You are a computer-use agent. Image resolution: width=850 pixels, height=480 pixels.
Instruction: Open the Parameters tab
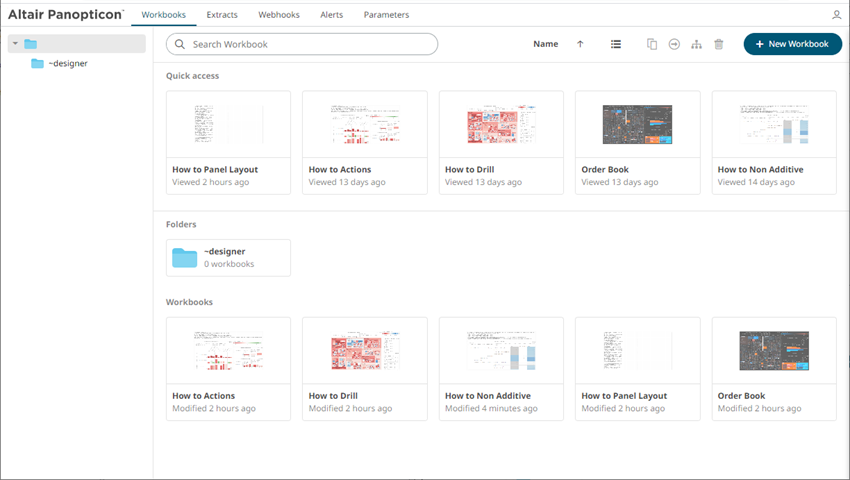(x=386, y=15)
